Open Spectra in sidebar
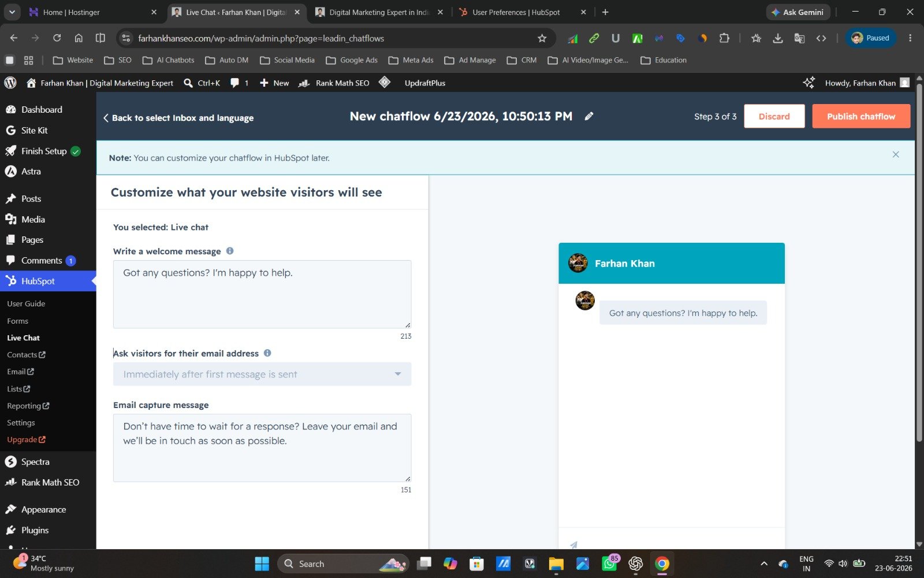This screenshot has width=924, height=578. tap(48, 461)
